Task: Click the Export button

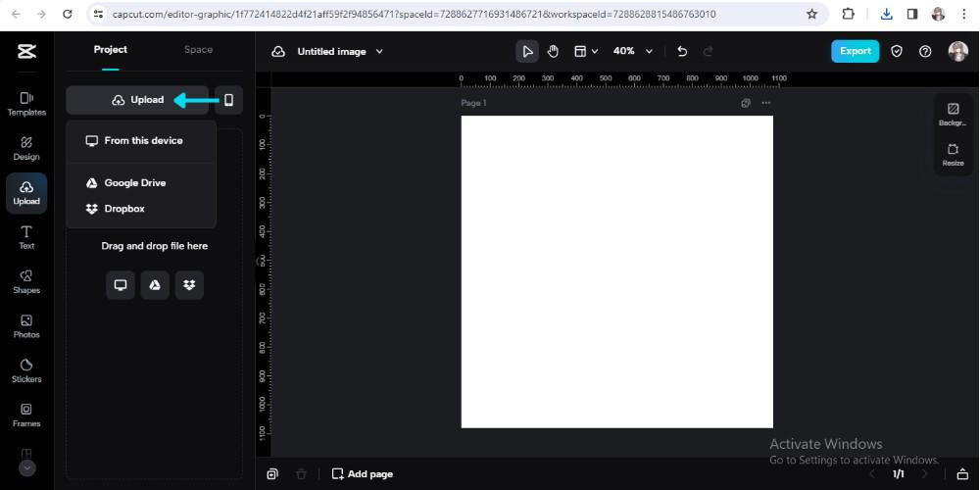Action: [x=855, y=51]
